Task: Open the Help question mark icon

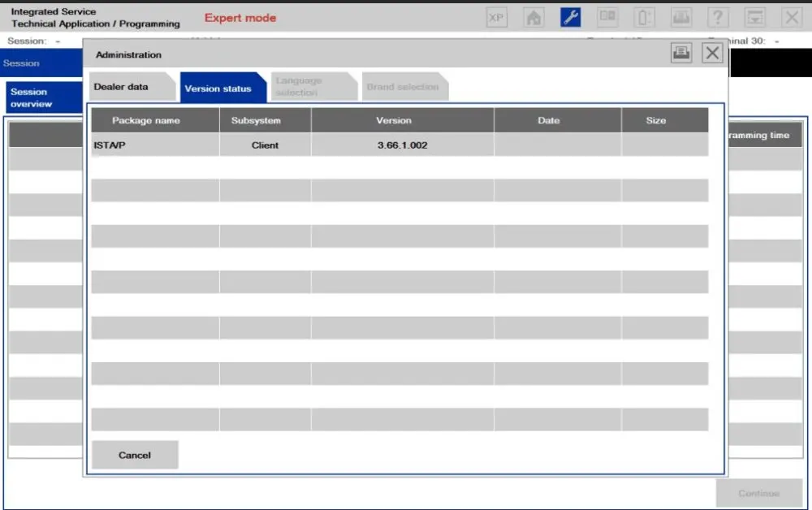Action: point(717,16)
